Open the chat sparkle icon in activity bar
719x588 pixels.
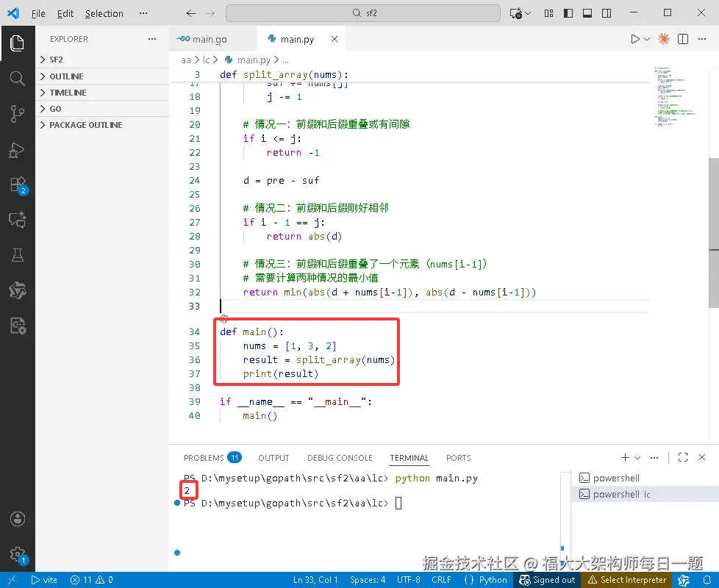[17, 220]
